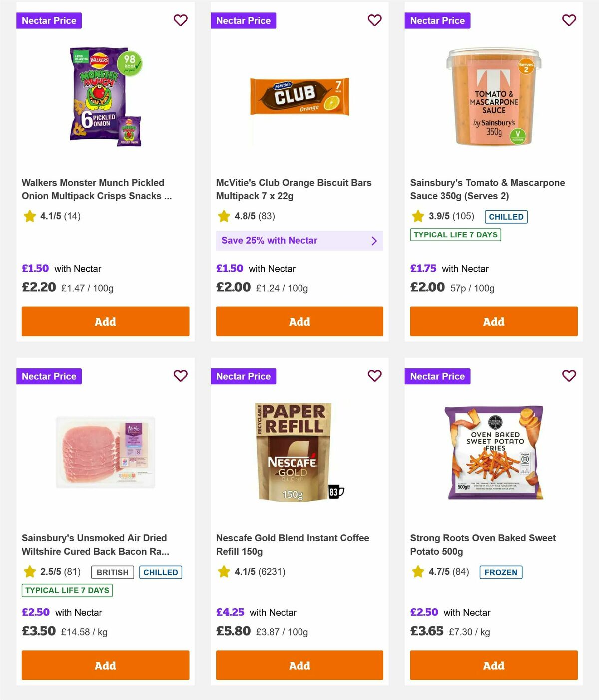Favorite McVitie's Club Orange biscuits
This screenshot has width=599, height=700.
pos(374,20)
